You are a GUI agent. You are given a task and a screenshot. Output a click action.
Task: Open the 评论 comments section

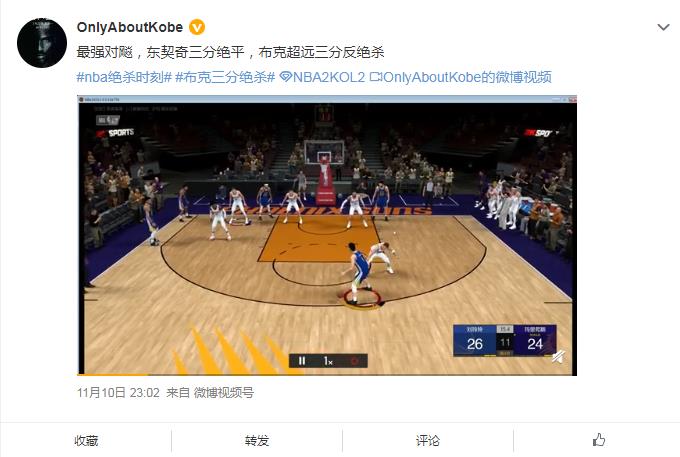coord(428,441)
